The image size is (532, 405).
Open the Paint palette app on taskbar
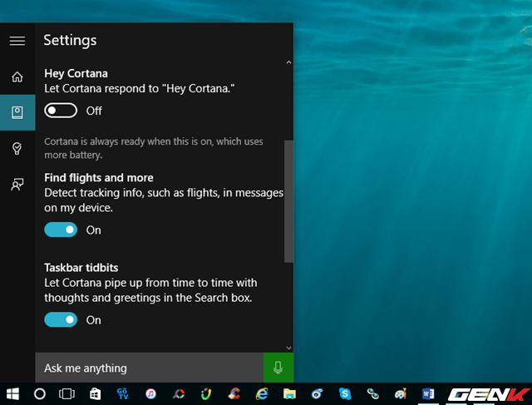tap(401, 394)
